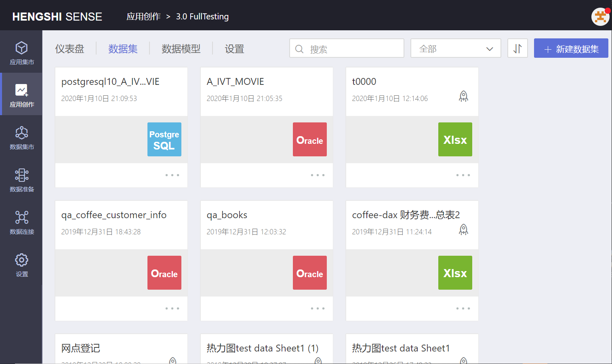The height and width of the screenshot is (364, 612).
Task: Click the Xlsx badge on coffee-dax card
Action: (455, 273)
